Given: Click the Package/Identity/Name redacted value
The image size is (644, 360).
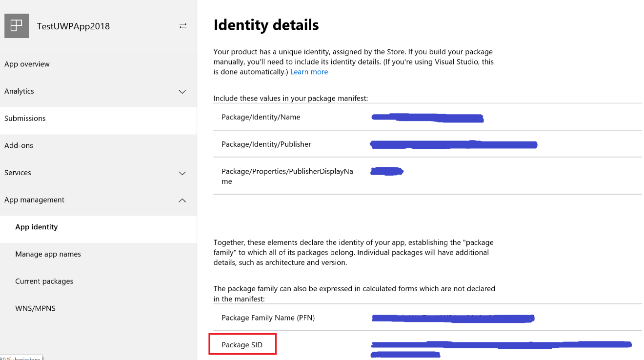Looking at the screenshot, I should tap(427, 118).
